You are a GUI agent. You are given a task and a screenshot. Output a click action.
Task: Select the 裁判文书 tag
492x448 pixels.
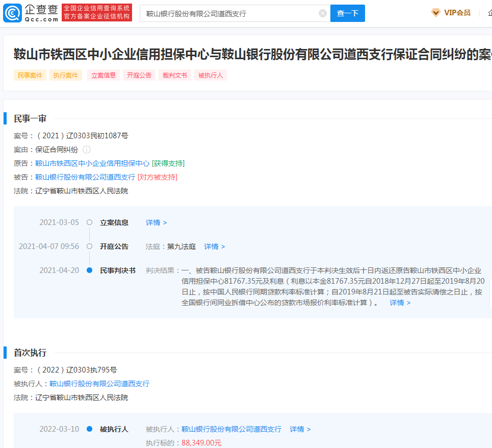(x=175, y=76)
